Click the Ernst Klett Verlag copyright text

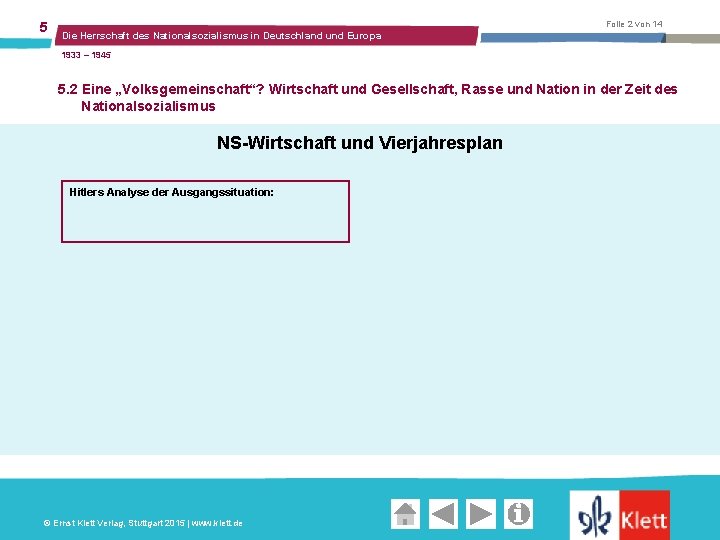(x=143, y=523)
